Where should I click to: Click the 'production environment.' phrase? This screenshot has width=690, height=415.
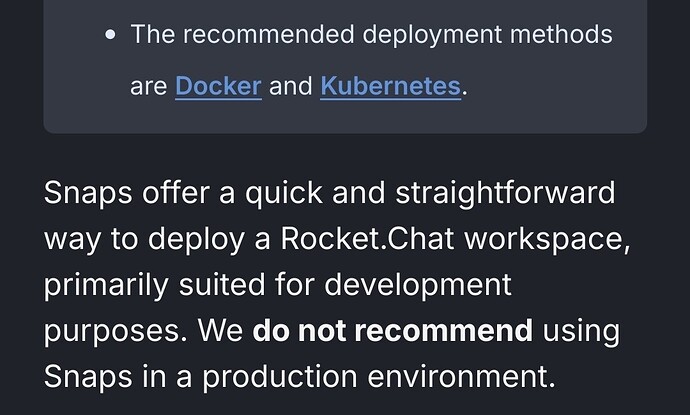pos(379,377)
